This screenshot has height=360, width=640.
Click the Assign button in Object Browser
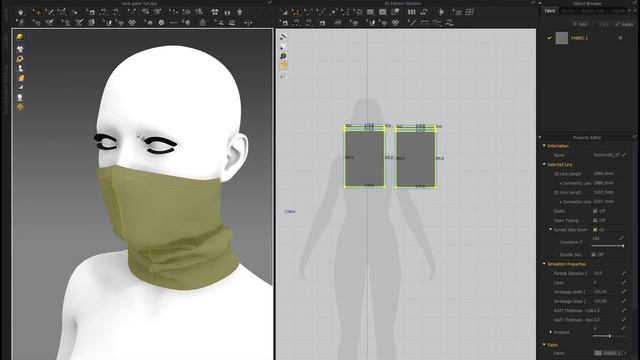click(624, 24)
